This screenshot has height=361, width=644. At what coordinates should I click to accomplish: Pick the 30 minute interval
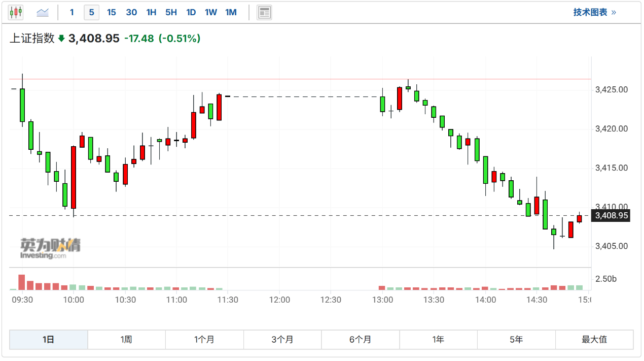pos(131,12)
